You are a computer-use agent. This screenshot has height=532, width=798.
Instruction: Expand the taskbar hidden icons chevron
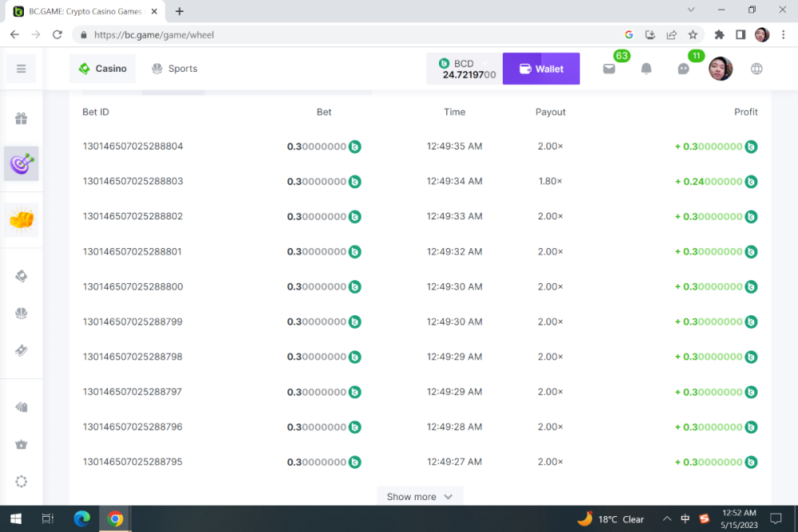(x=667, y=518)
